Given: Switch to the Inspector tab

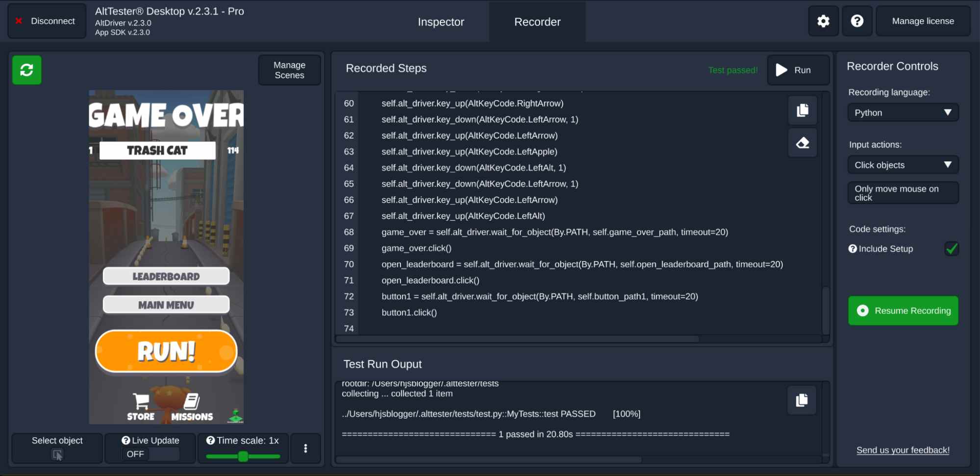Looking at the screenshot, I should click(441, 22).
